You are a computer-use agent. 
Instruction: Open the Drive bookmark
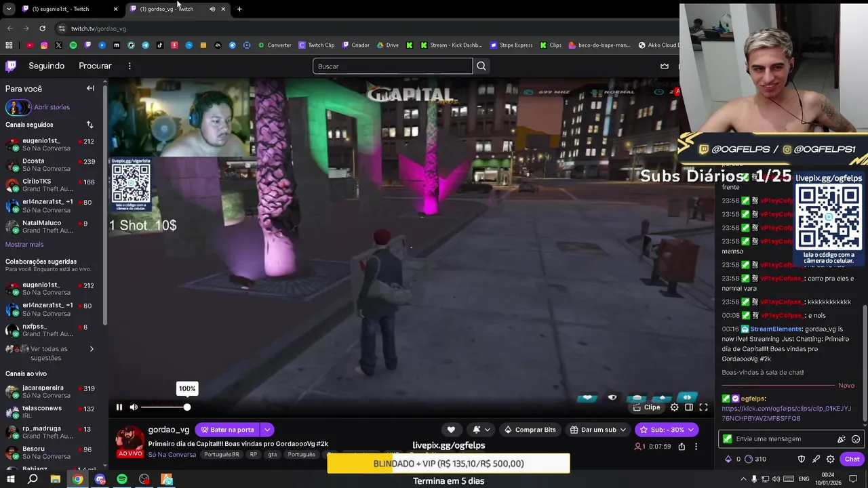point(388,45)
